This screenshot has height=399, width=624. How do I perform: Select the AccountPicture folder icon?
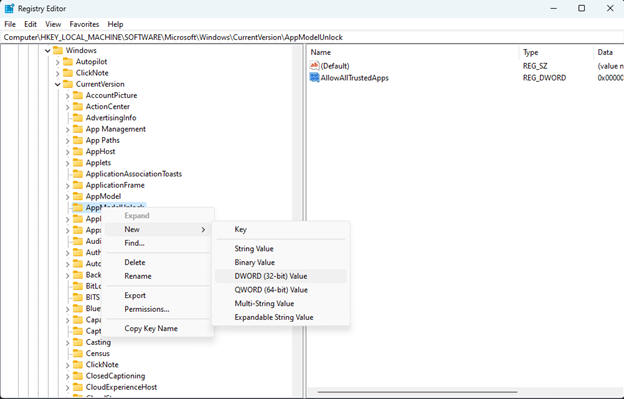(78, 95)
